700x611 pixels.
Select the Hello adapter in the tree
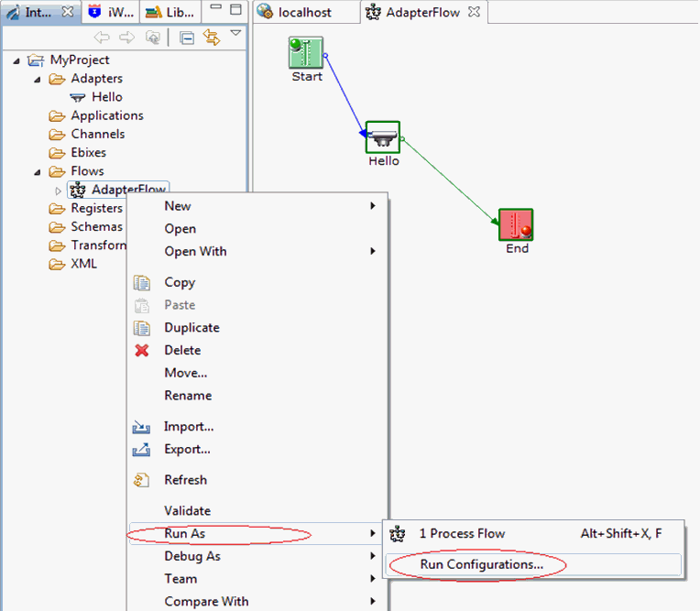point(107,97)
